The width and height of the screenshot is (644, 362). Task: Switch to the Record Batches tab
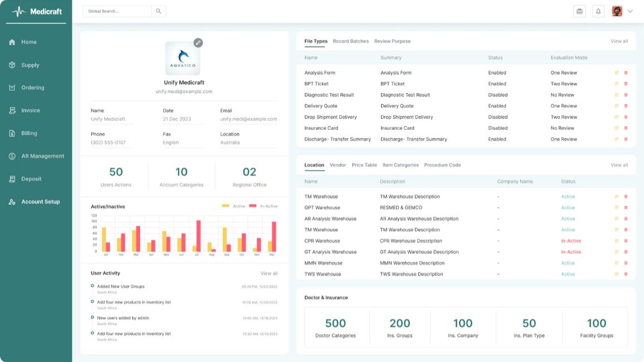tap(350, 41)
